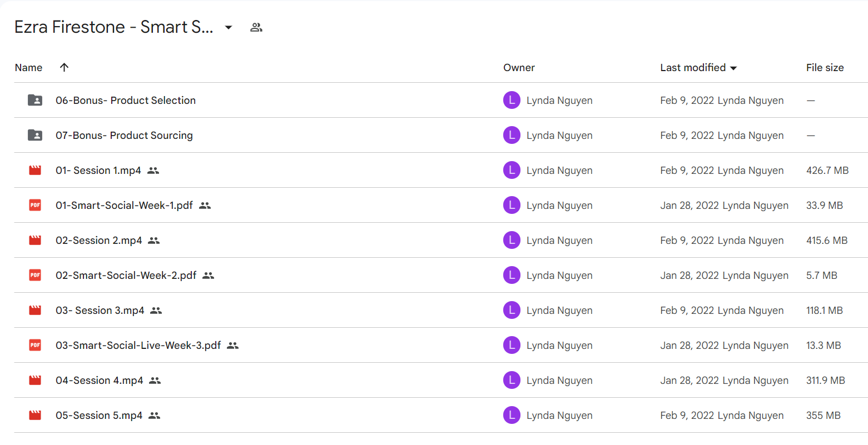Image resolution: width=868 pixels, height=445 pixels.
Task: Click owner avatar in 06-Bonus- Product Selection row
Action: pyautogui.click(x=512, y=100)
